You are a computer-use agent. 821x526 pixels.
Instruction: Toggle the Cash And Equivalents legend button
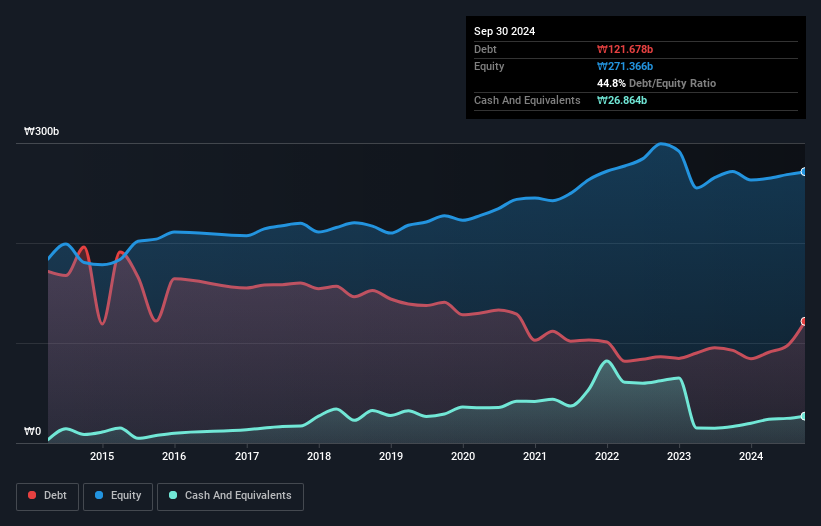pos(230,496)
